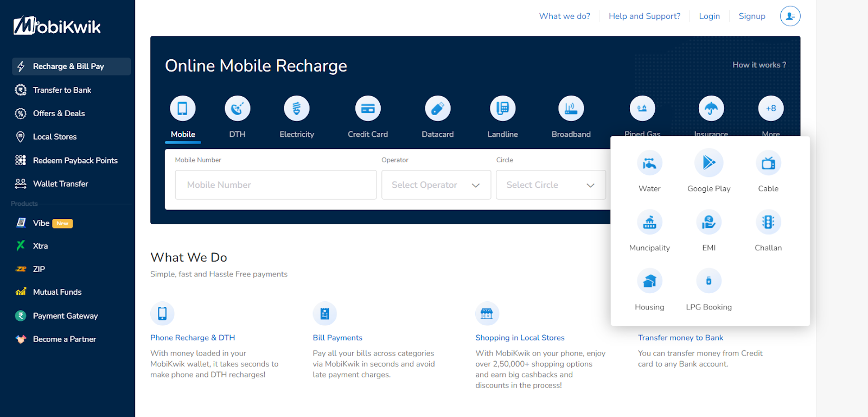Click the Login link
The width and height of the screenshot is (868, 417).
[x=709, y=16]
